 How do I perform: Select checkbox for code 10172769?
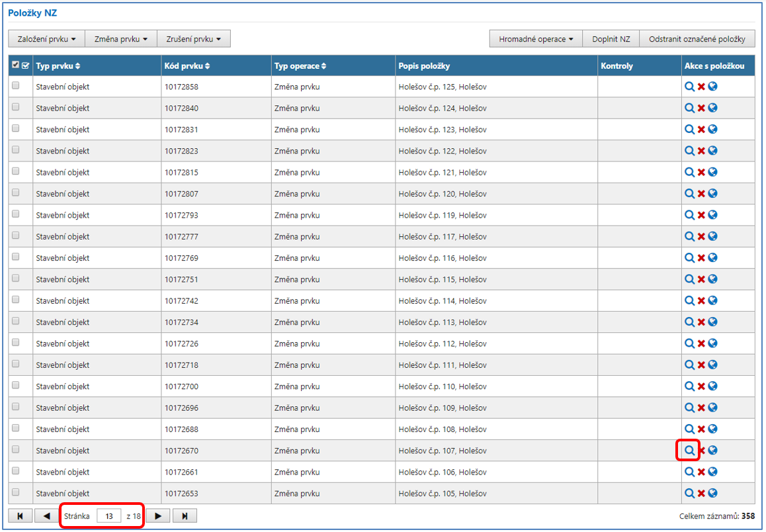coord(16,257)
